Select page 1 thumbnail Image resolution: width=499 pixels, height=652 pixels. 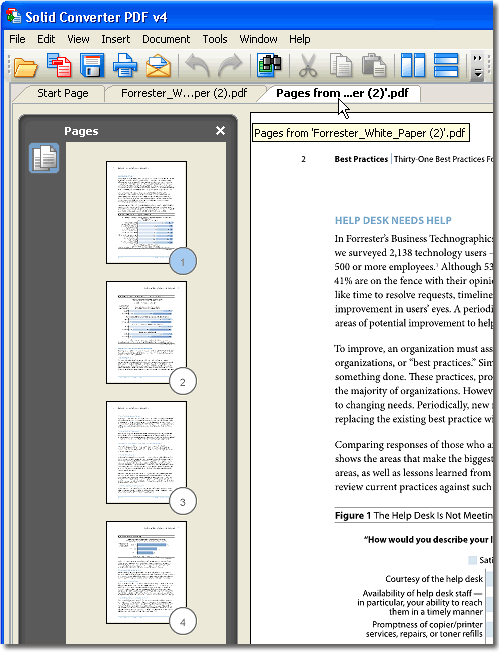[146, 212]
